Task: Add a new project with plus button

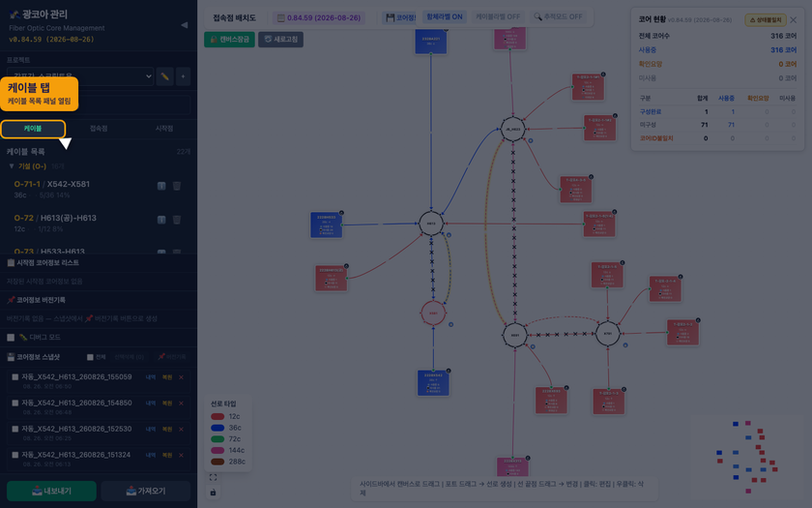Action: pos(183,76)
